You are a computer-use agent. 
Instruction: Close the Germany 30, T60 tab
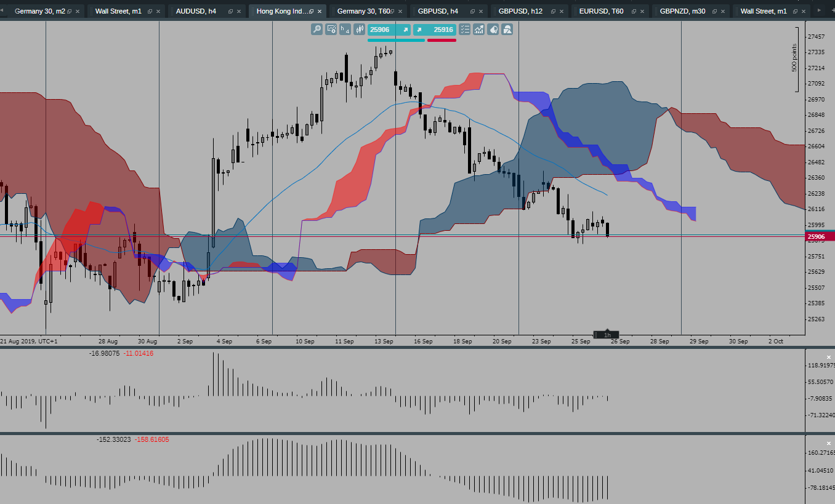[400, 12]
